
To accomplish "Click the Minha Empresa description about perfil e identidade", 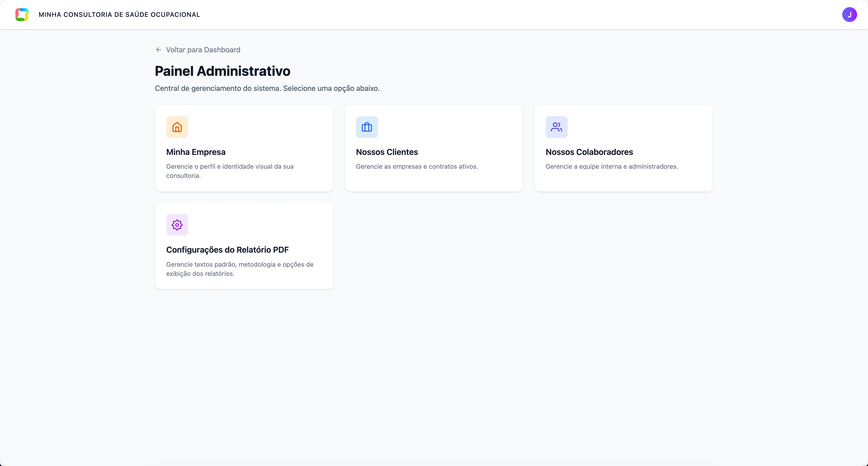I will click(230, 171).
